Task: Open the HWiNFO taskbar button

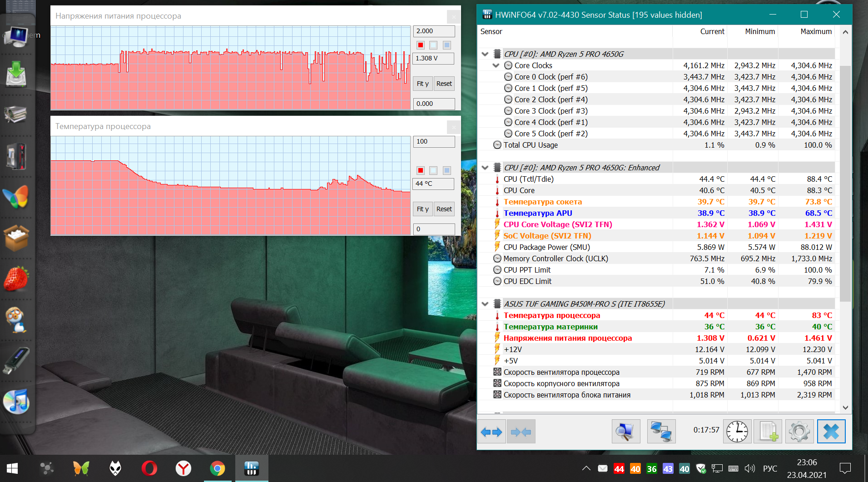Action: pos(252,468)
